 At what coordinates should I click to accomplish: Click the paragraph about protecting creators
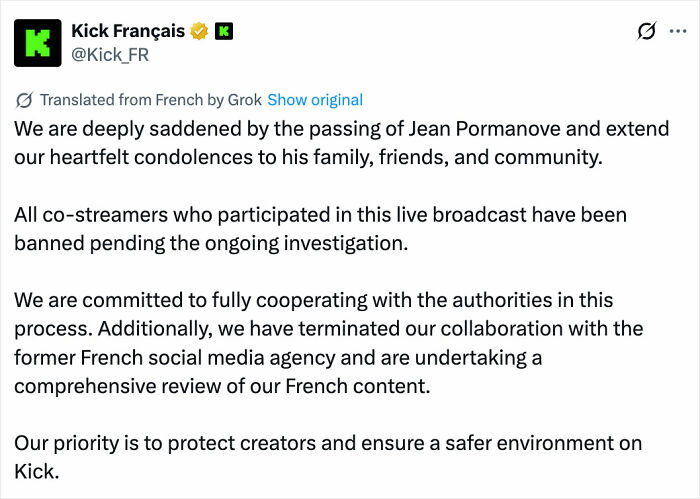coord(328,457)
